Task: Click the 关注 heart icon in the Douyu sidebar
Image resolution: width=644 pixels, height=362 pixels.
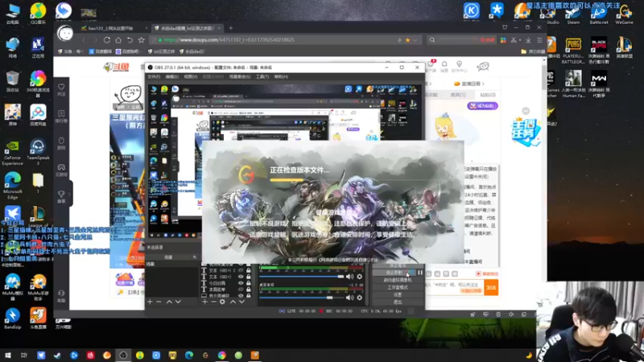Action: click(61, 87)
